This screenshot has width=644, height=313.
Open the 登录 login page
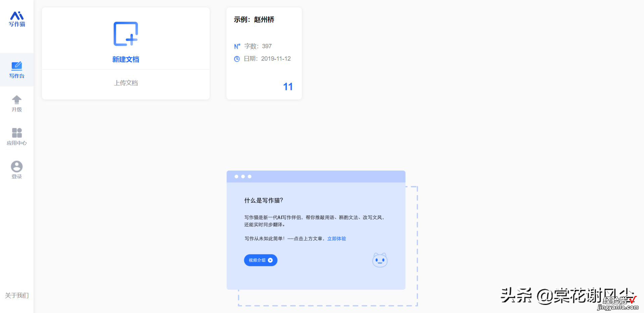(17, 170)
